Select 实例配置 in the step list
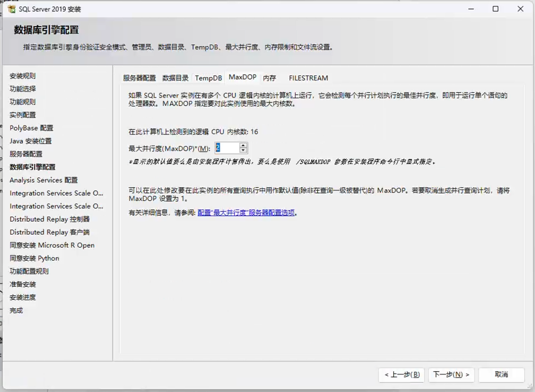 [22, 115]
